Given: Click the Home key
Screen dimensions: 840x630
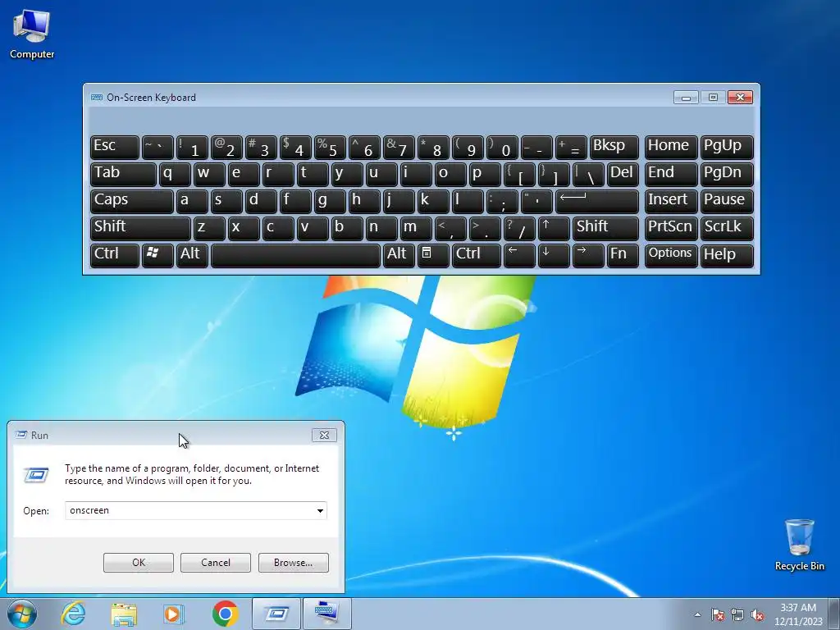Looking at the screenshot, I should coord(671,147).
